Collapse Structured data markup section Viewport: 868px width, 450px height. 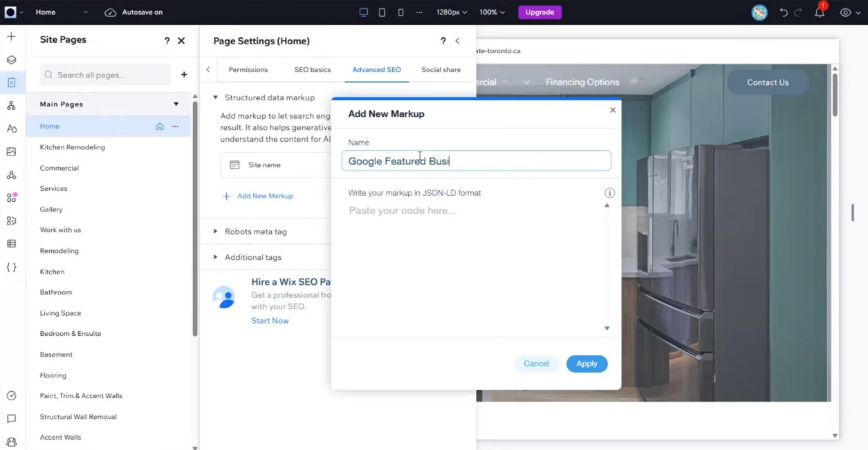pos(216,97)
